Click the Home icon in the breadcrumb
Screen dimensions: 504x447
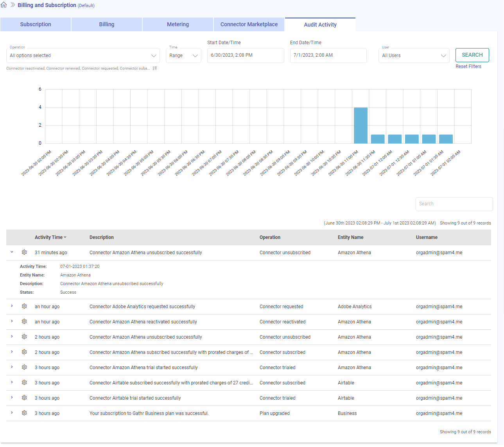[5, 5]
